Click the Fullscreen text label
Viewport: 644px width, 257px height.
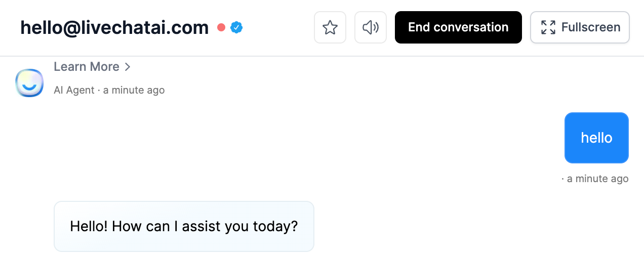point(591,27)
